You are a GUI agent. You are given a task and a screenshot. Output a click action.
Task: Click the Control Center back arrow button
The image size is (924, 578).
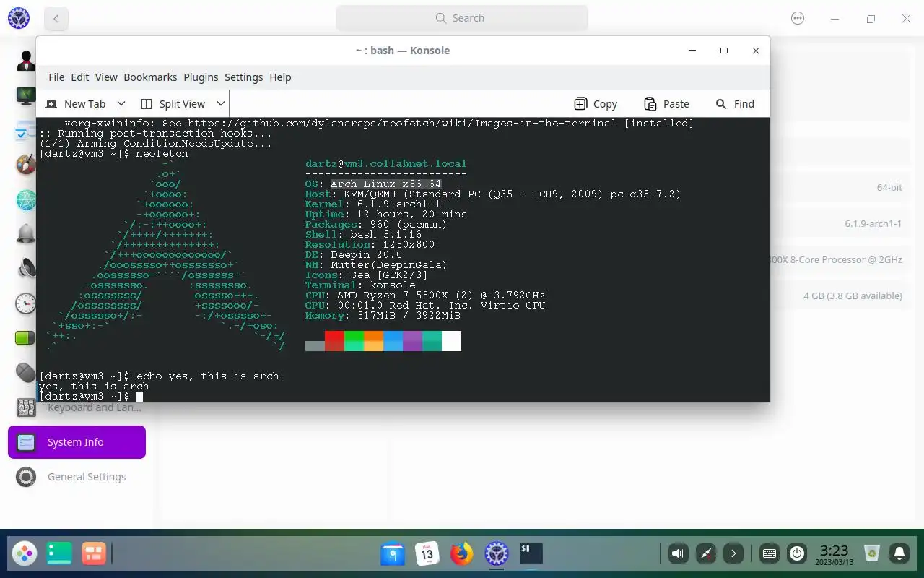[56, 19]
